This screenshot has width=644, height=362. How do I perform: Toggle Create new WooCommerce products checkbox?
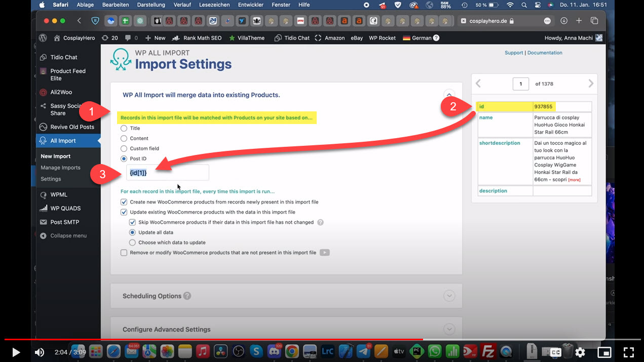click(x=124, y=202)
